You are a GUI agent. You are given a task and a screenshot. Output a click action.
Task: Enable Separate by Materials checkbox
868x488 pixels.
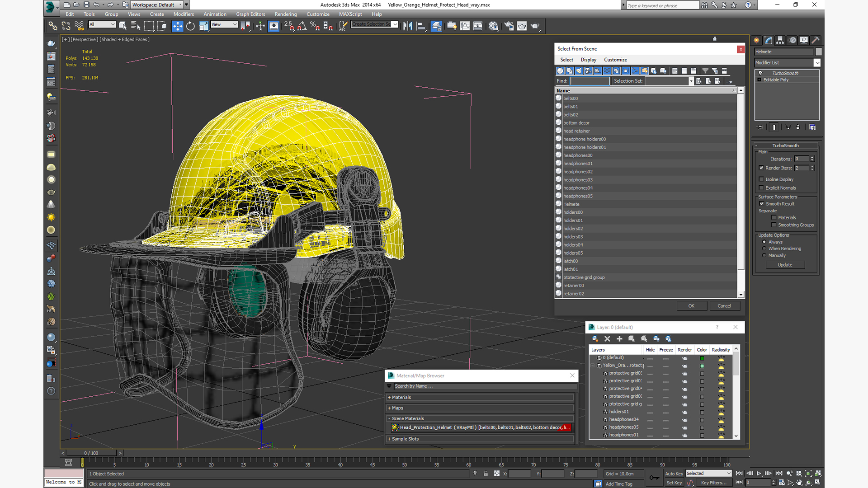774,218
